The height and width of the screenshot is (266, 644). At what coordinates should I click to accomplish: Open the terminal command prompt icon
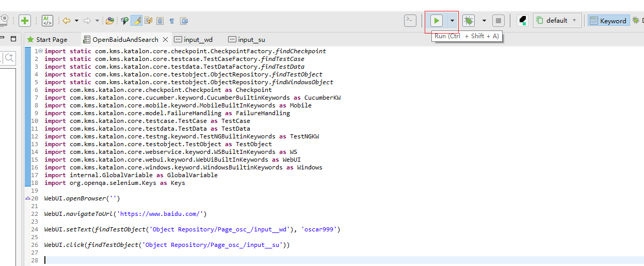pyautogui.click(x=410, y=20)
